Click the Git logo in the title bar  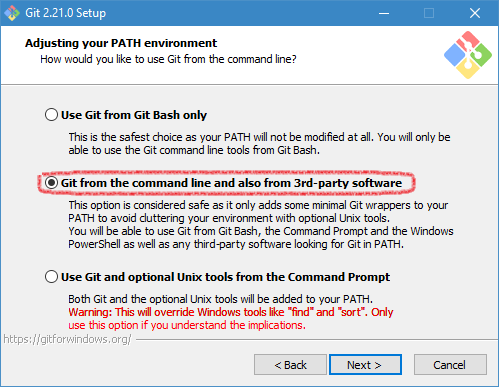click(12, 13)
